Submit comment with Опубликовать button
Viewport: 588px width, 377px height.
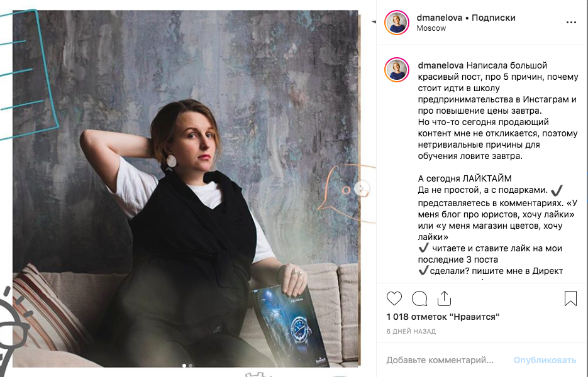545,360
